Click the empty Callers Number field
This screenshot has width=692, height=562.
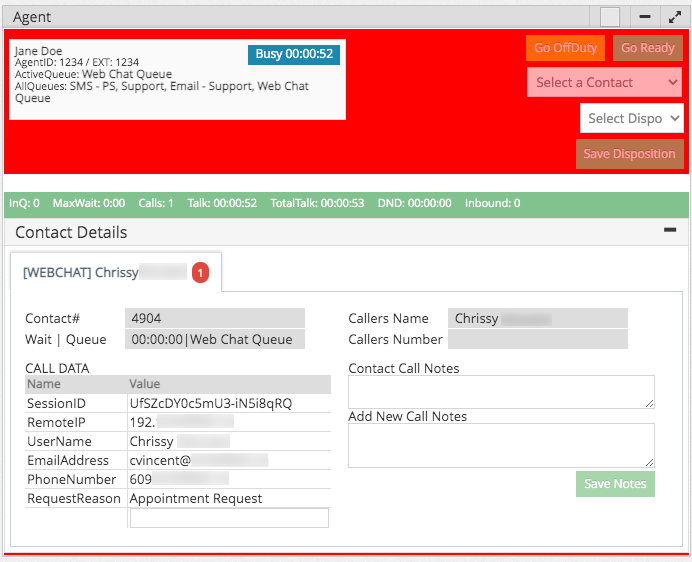(538, 339)
